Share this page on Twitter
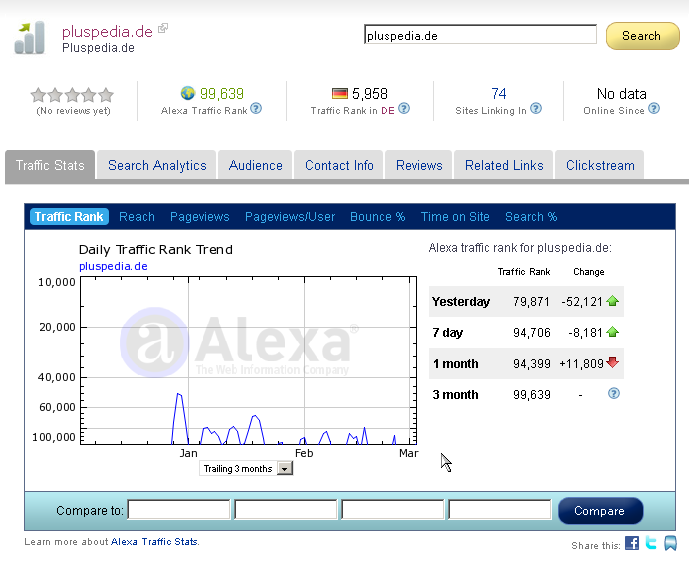Image resolution: width=689 pixels, height=562 pixels. pos(651,543)
